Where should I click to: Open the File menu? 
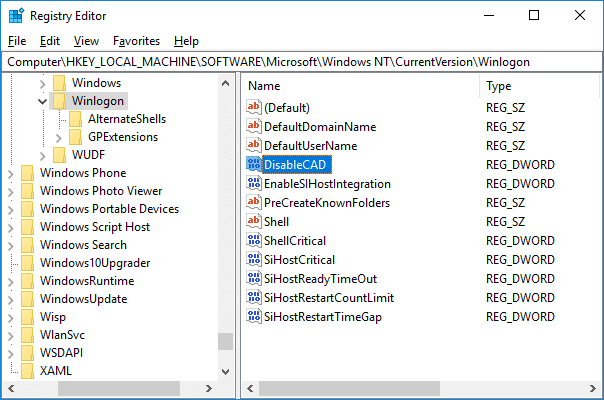(16, 41)
